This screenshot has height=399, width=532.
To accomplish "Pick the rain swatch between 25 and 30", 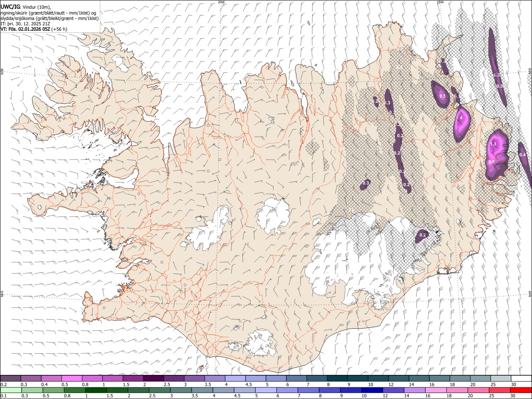I will (499, 390).
